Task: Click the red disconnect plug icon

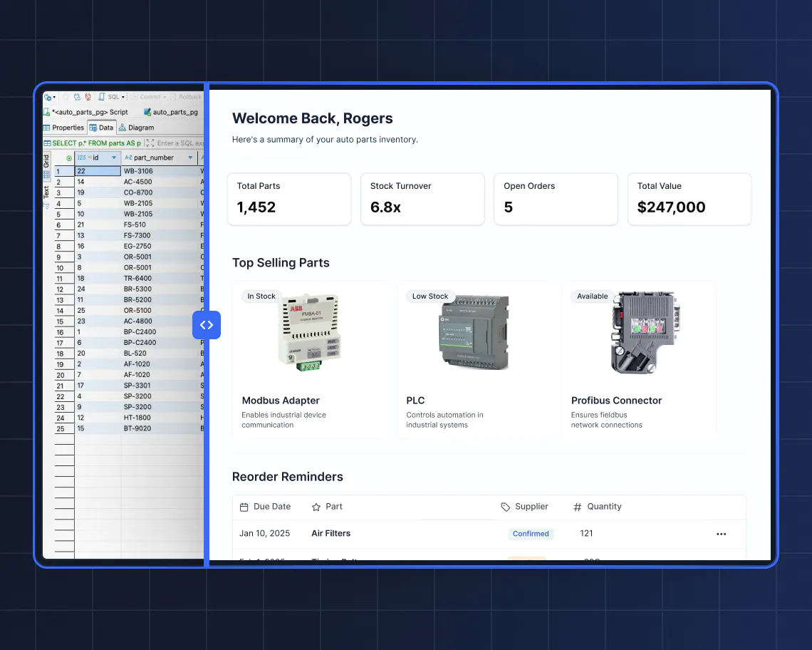Action: click(x=88, y=97)
